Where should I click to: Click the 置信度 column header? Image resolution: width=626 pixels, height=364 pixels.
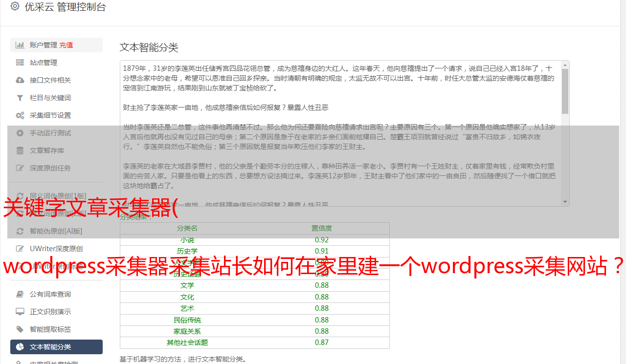click(x=322, y=228)
